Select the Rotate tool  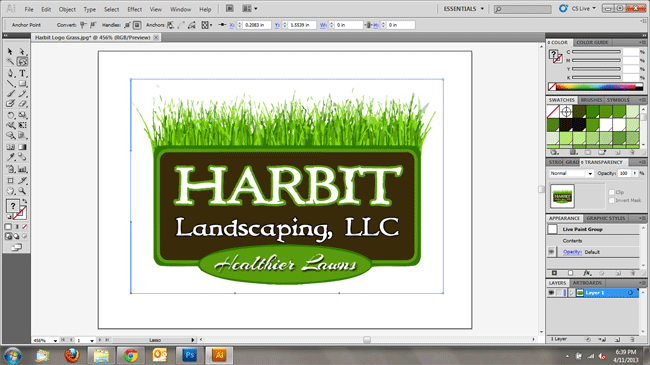pyautogui.click(x=10, y=115)
